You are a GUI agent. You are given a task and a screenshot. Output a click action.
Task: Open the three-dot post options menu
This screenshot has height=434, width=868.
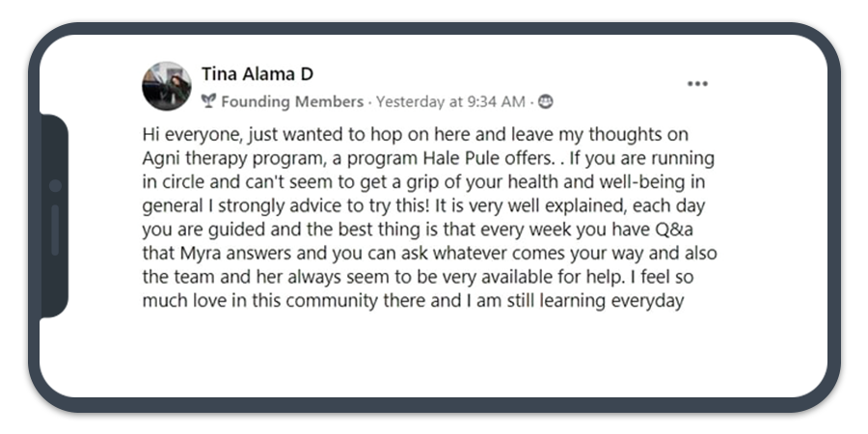(697, 84)
